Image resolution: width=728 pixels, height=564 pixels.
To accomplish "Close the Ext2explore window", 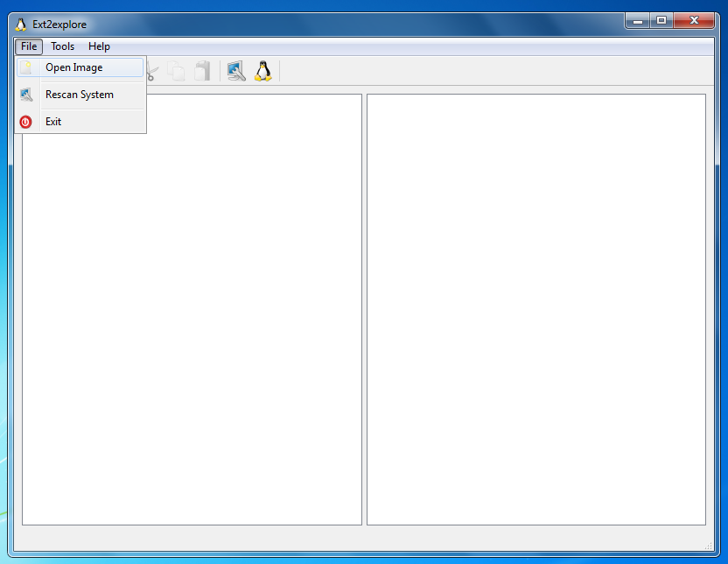I will [x=694, y=21].
